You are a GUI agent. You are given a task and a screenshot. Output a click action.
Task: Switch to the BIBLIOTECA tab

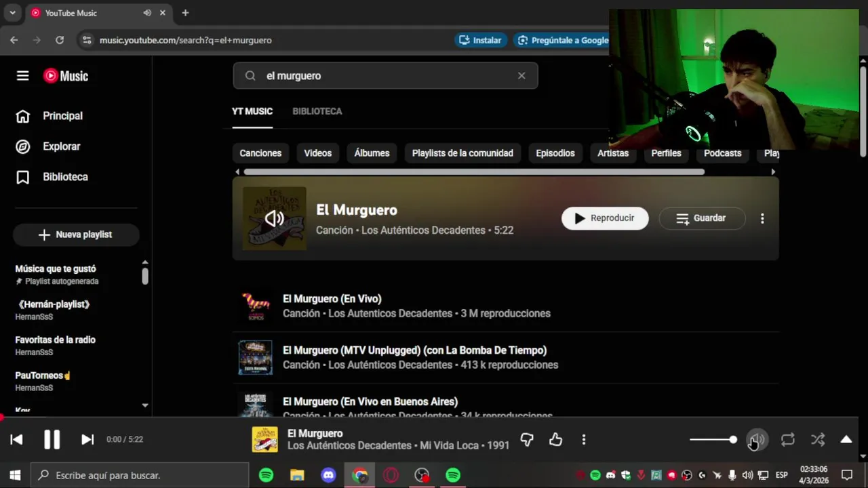pyautogui.click(x=317, y=111)
